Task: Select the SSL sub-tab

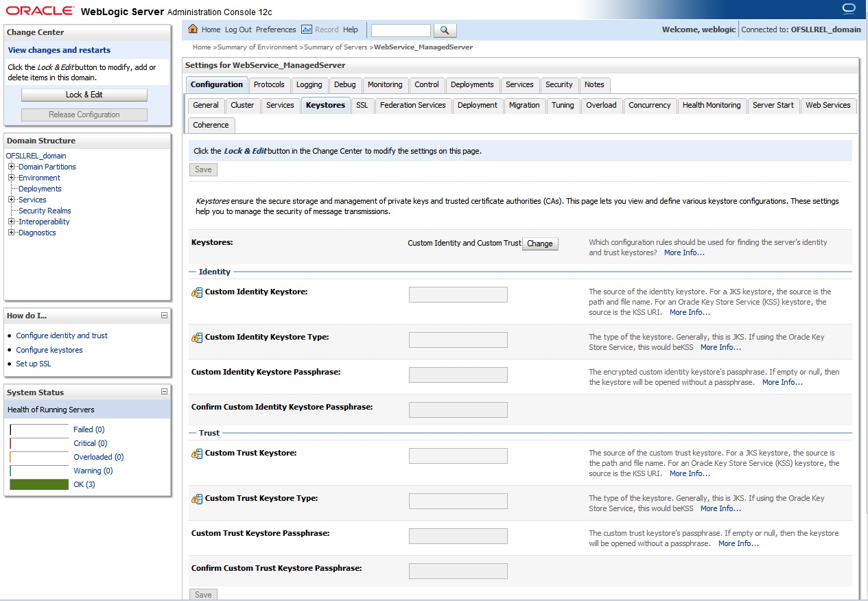Action: pyautogui.click(x=362, y=106)
